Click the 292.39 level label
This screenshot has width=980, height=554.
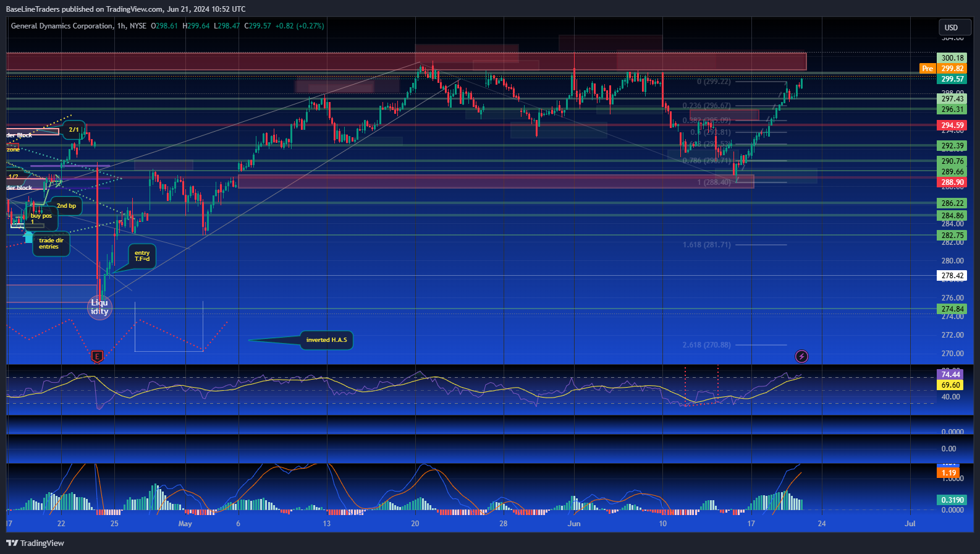pyautogui.click(x=952, y=147)
